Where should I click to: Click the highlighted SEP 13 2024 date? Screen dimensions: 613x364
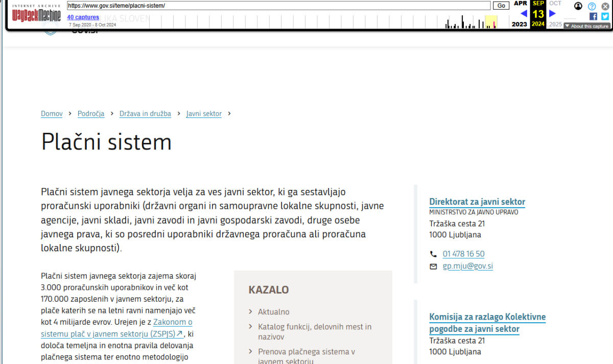tap(538, 14)
